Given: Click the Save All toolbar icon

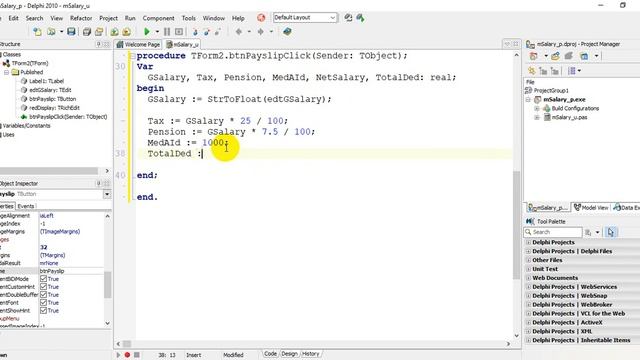Looking at the screenshot, I should (87, 31).
